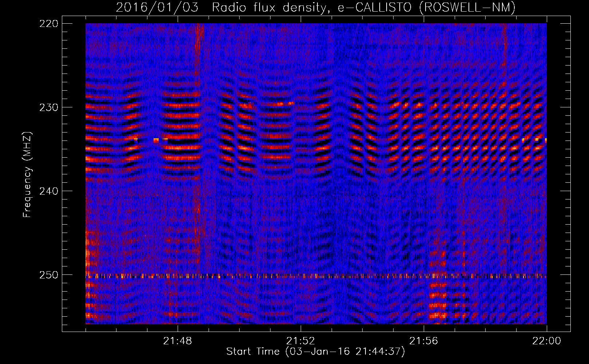This screenshot has width=589, height=364.
Task: Click the Start Time axis caption
Action: 316,352
